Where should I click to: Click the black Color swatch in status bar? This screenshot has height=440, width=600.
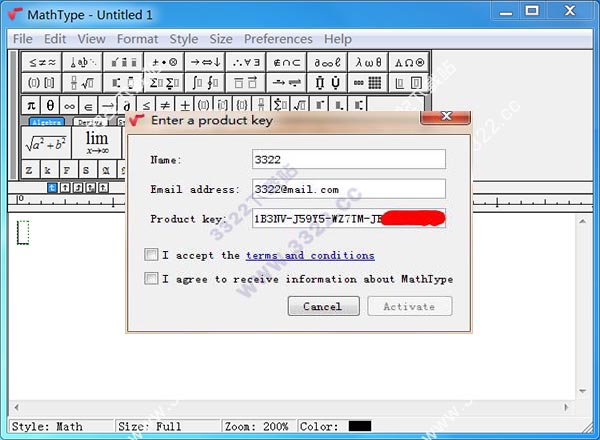click(x=360, y=426)
